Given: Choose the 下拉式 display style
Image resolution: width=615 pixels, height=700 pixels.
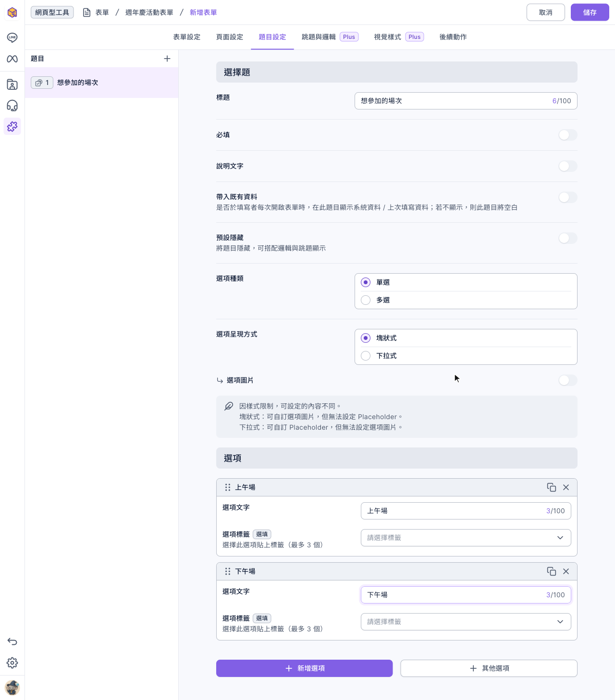Looking at the screenshot, I should pos(366,356).
